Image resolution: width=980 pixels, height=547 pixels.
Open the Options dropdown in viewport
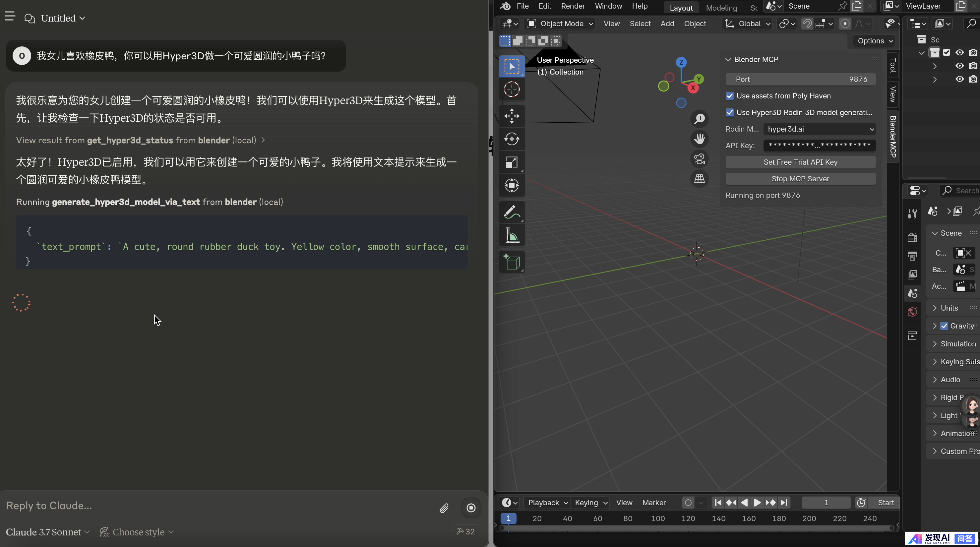(x=875, y=41)
